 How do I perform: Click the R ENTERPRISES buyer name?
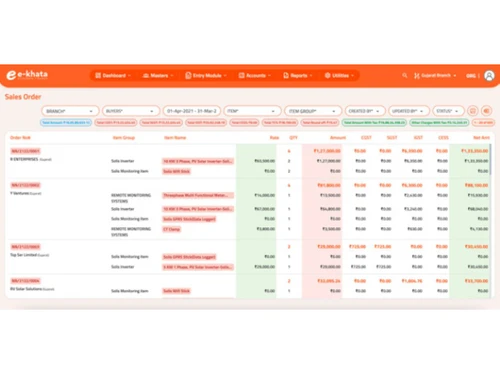click(x=24, y=159)
